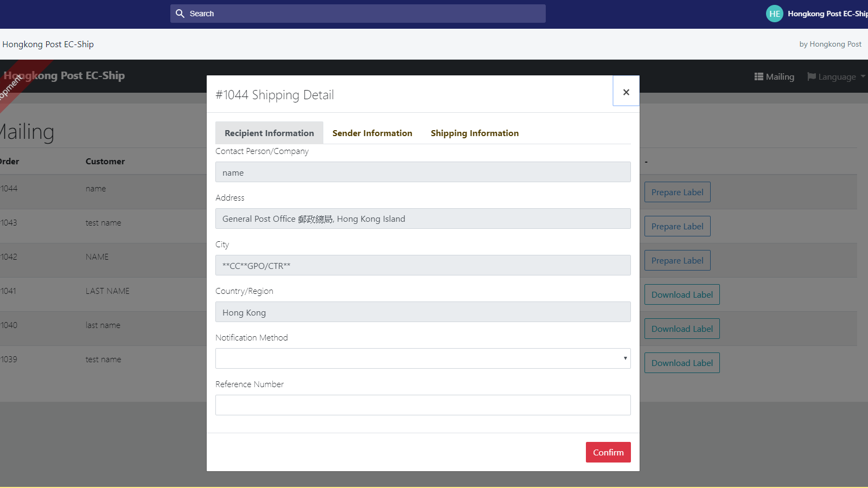
Task: Click the Hongkong Post EC-Ship account name
Action: (827, 14)
